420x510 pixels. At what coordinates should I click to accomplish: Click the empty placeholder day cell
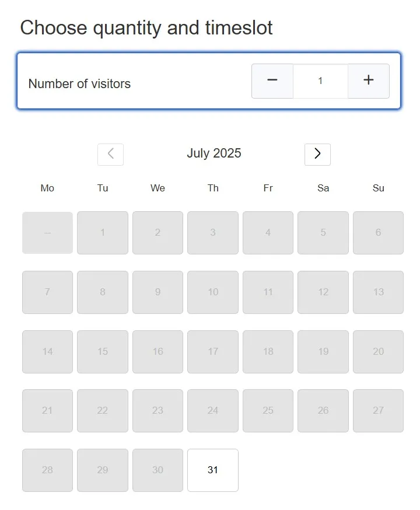coord(47,233)
